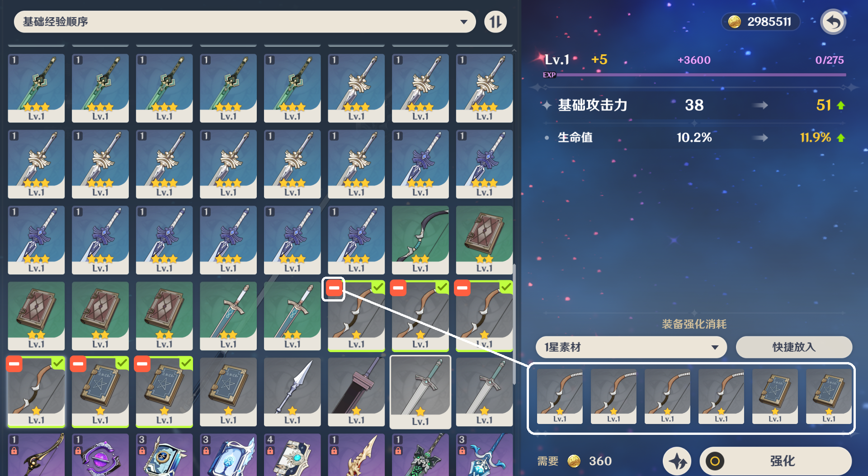Select the 2-star bow weapon card
Viewport: 868px width, 476px height.
click(x=420, y=240)
